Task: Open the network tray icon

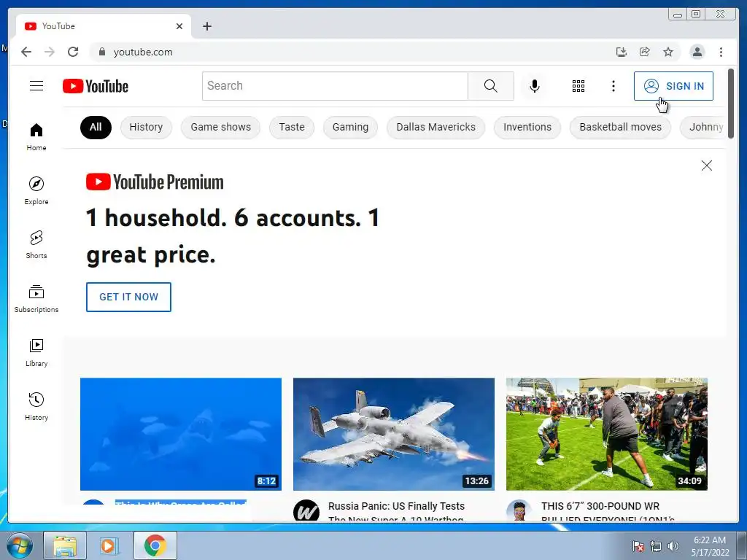Action: (656, 546)
